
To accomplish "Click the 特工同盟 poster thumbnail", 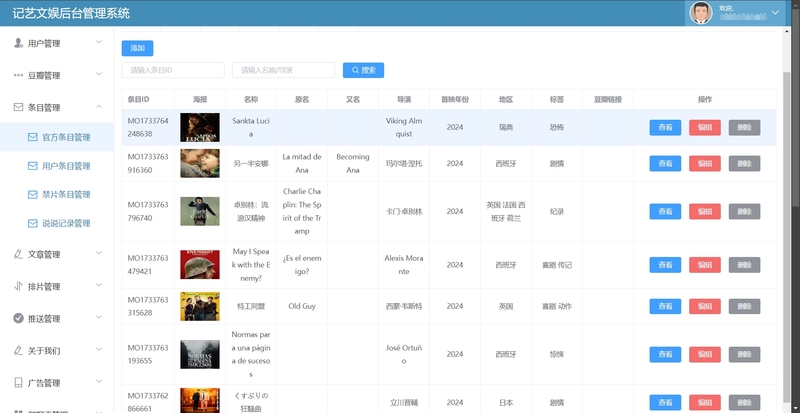I will tap(200, 306).
